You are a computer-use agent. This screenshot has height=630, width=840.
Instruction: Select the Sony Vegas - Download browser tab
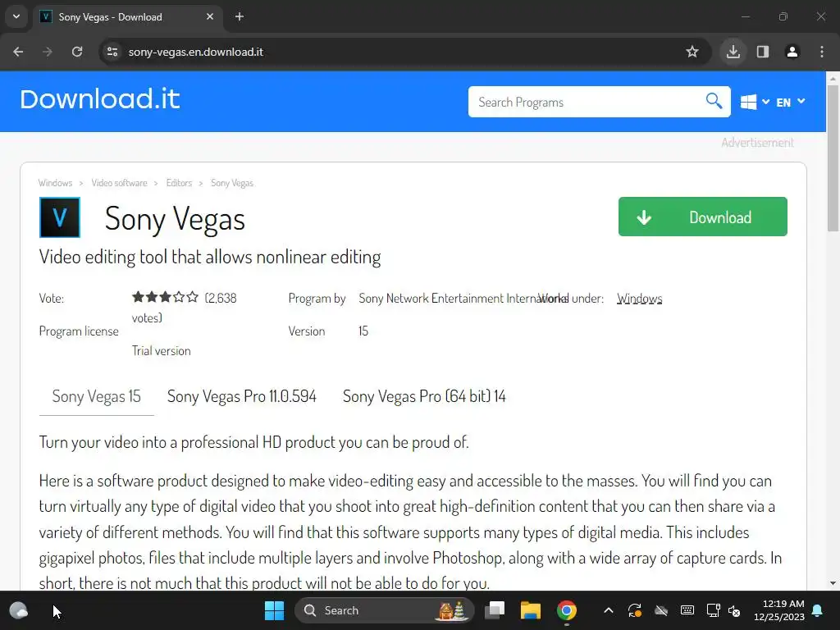[127, 16]
